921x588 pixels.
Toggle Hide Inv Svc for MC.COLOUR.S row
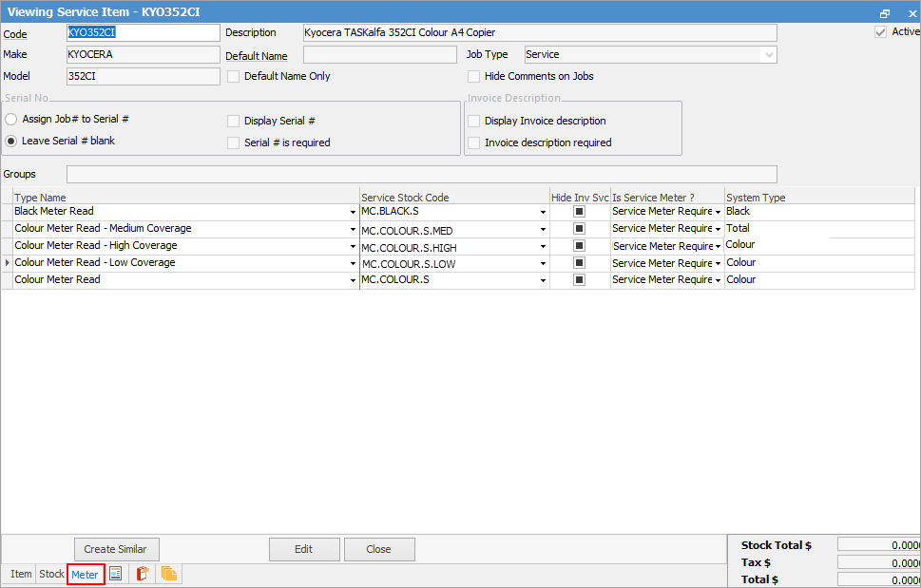(x=580, y=280)
